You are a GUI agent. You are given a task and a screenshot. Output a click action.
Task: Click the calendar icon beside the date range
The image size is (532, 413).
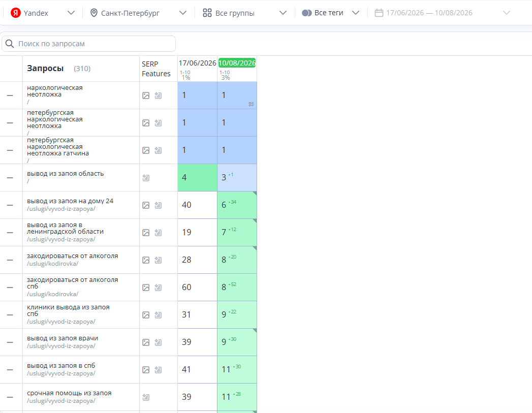click(x=379, y=13)
